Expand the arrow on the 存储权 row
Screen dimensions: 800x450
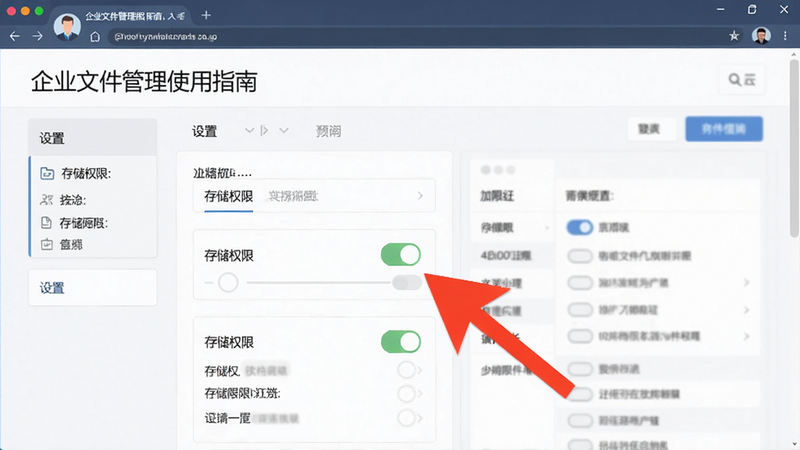tap(420, 370)
